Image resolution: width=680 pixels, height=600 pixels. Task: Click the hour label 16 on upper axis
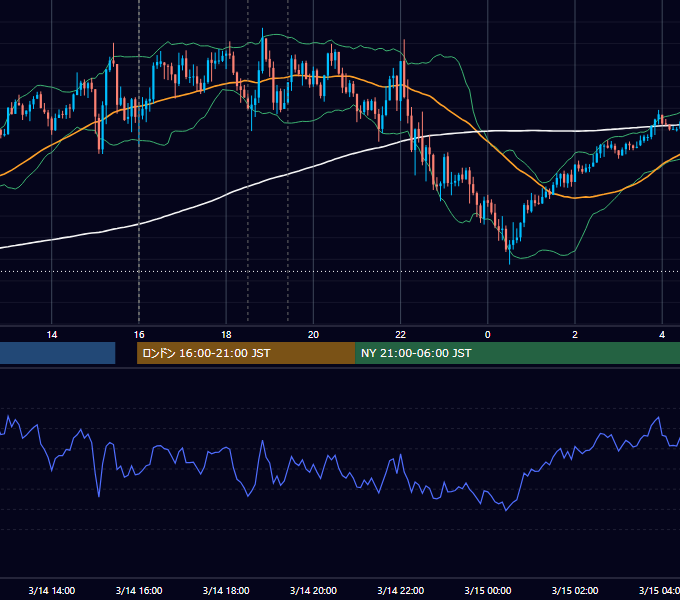coord(139,335)
